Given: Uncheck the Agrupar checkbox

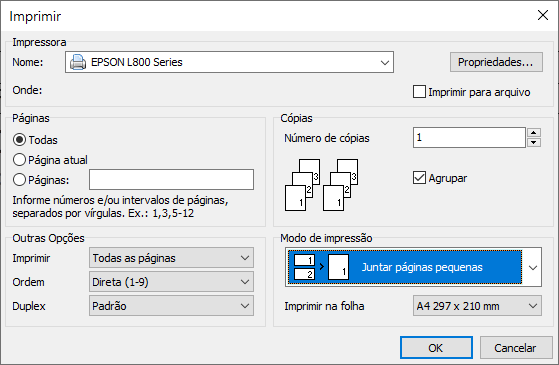Looking at the screenshot, I should (419, 178).
